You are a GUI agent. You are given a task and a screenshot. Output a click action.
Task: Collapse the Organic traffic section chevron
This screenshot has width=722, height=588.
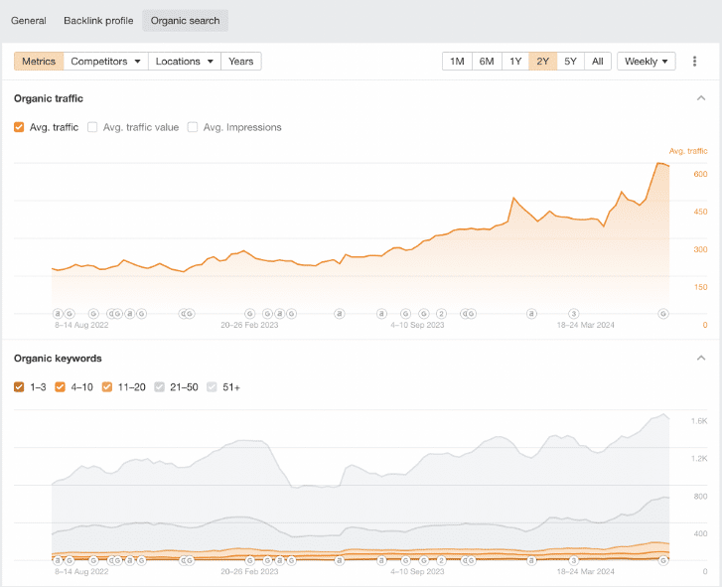click(701, 98)
